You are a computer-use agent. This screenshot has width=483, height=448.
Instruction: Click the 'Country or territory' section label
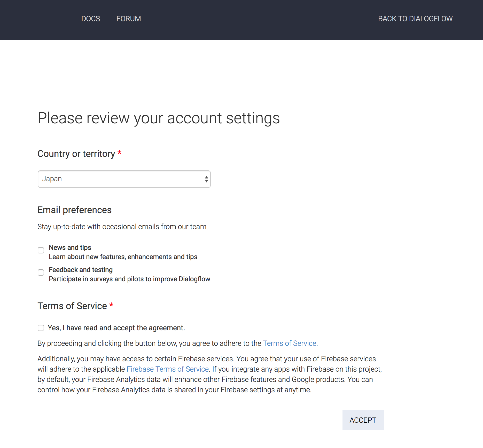76,154
